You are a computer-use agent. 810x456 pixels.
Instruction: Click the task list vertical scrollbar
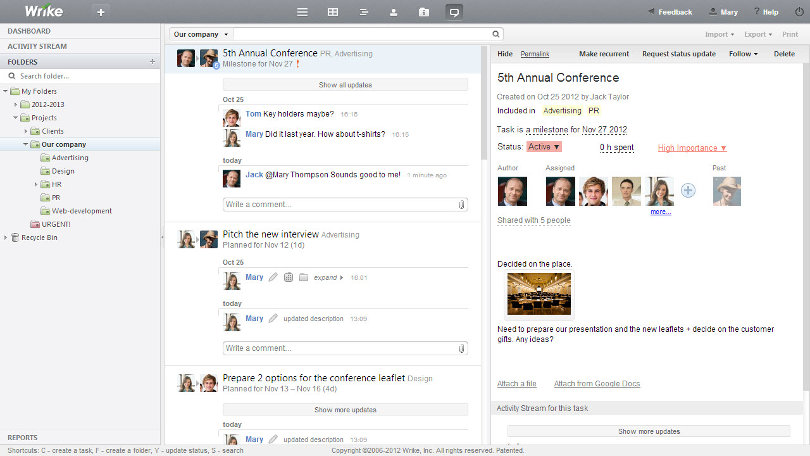click(x=484, y=103)
